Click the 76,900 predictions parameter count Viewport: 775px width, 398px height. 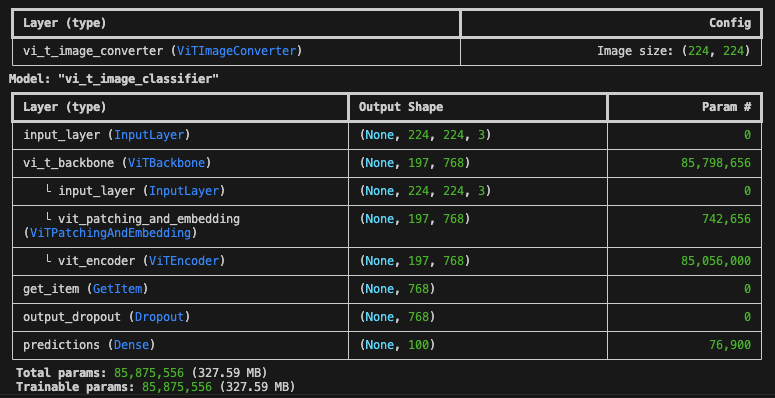click(x=730, y=345)
